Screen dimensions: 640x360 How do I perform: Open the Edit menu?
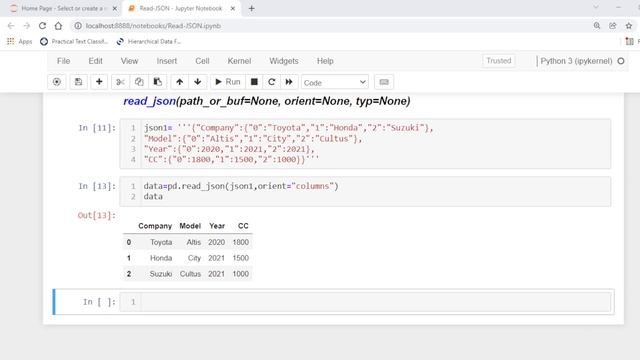click(x=96, y=61)
